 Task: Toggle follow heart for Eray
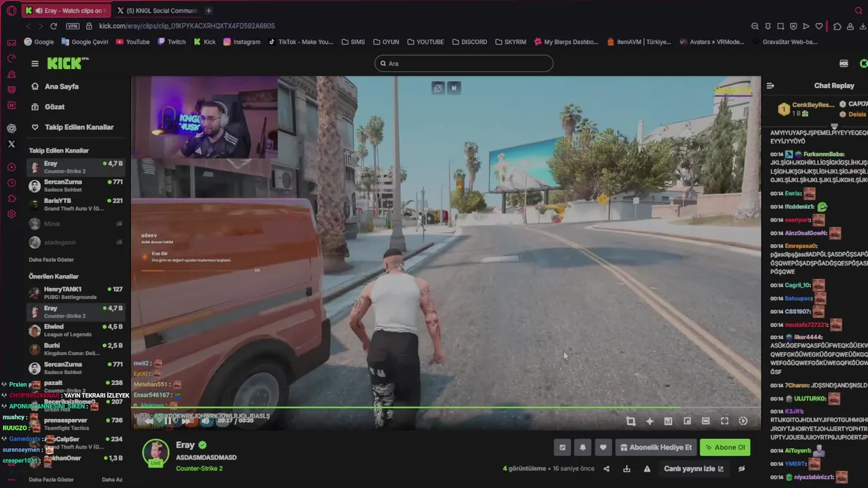[x=603, y=447]
